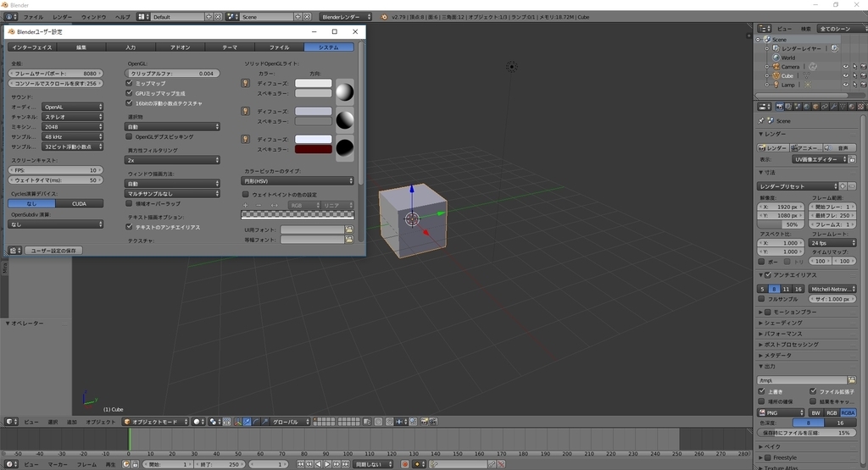This screenshot has height=470, width=868.
Task: Click the Camera object icon in outliner
Action: (x=776, y=67)
